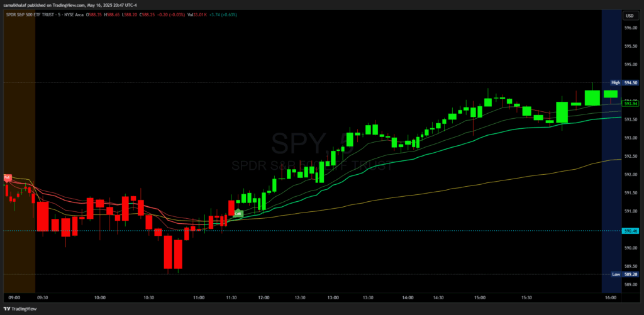Click the 10:30 time axis label

pyautogui.click(x=148, y=298)
